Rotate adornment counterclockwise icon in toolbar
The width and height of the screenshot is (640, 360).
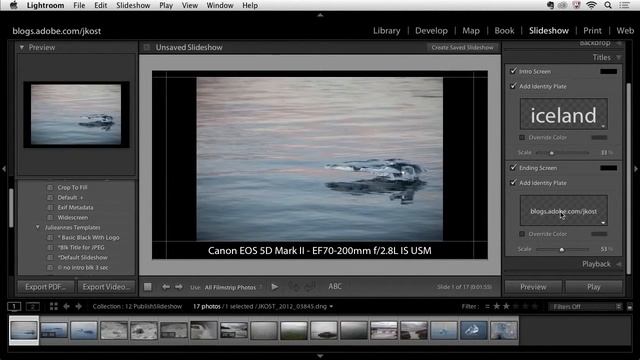[x=293, y=287]
